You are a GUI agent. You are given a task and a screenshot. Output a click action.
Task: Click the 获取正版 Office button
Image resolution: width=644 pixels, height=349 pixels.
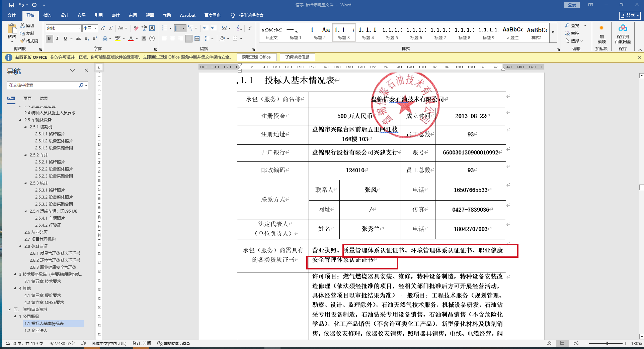click(256, 57)
